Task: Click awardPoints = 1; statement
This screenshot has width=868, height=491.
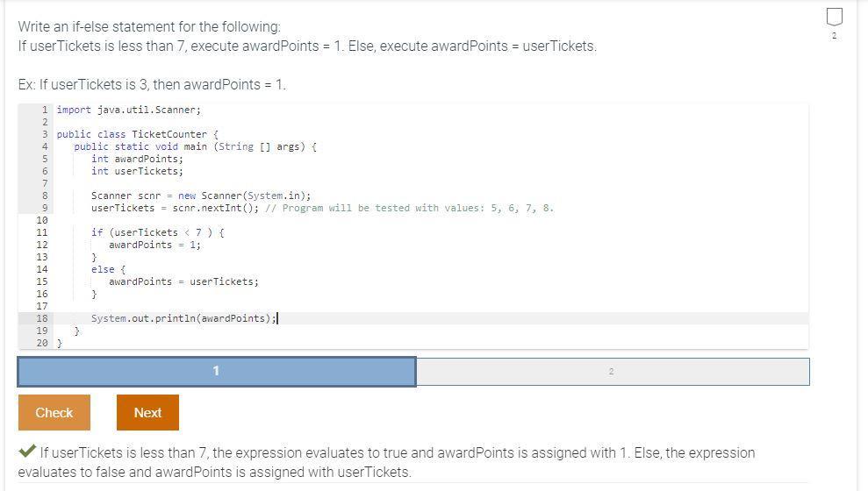Action: [x=155, y=245]
